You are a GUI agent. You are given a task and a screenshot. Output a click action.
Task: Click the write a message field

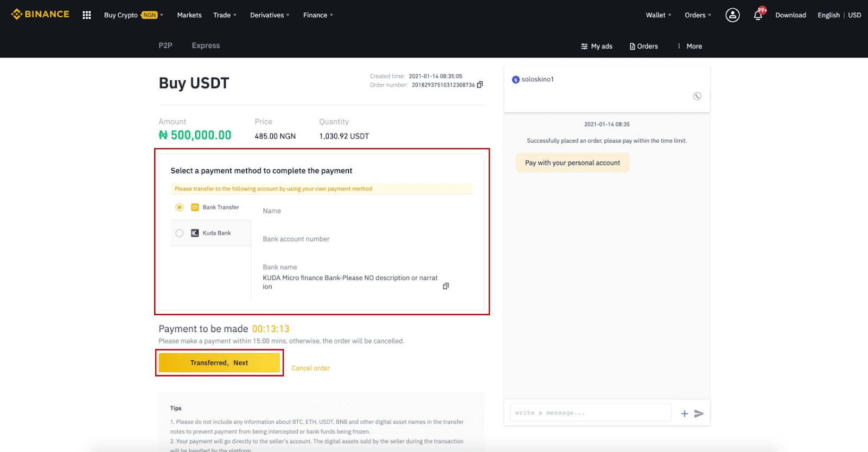(590, 413)
